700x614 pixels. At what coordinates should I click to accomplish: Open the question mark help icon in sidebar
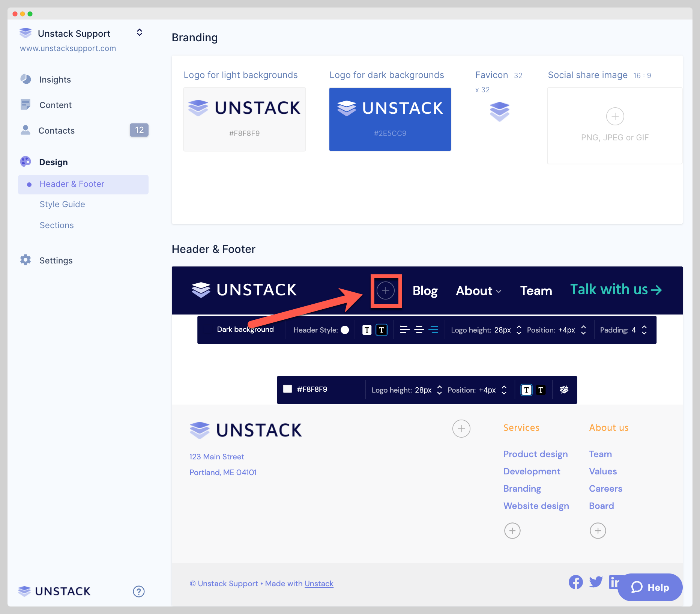pyautogui.click(x=139, y=591)
